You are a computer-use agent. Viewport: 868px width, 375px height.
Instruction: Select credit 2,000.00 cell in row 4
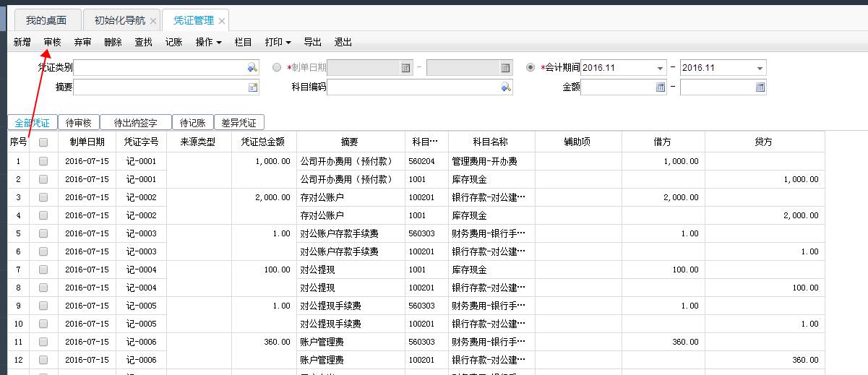[765, 215]
